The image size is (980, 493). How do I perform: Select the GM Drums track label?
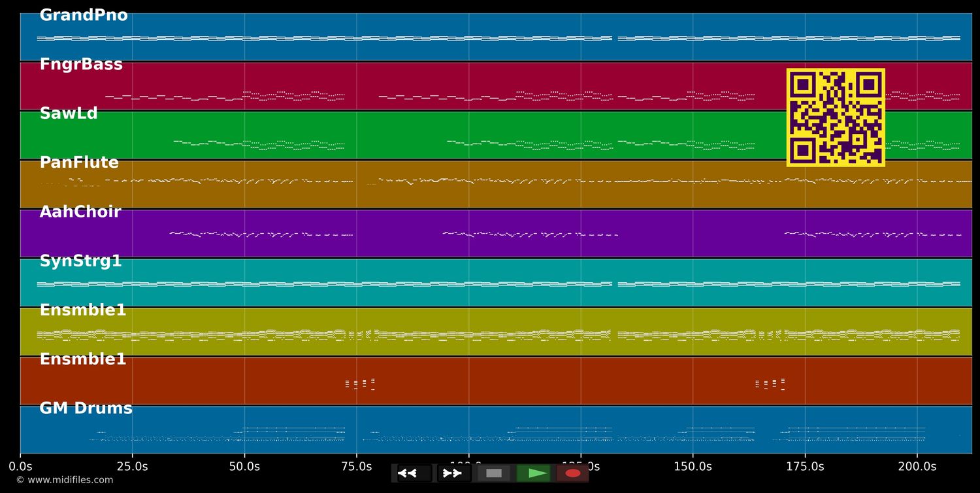(86, 409)
